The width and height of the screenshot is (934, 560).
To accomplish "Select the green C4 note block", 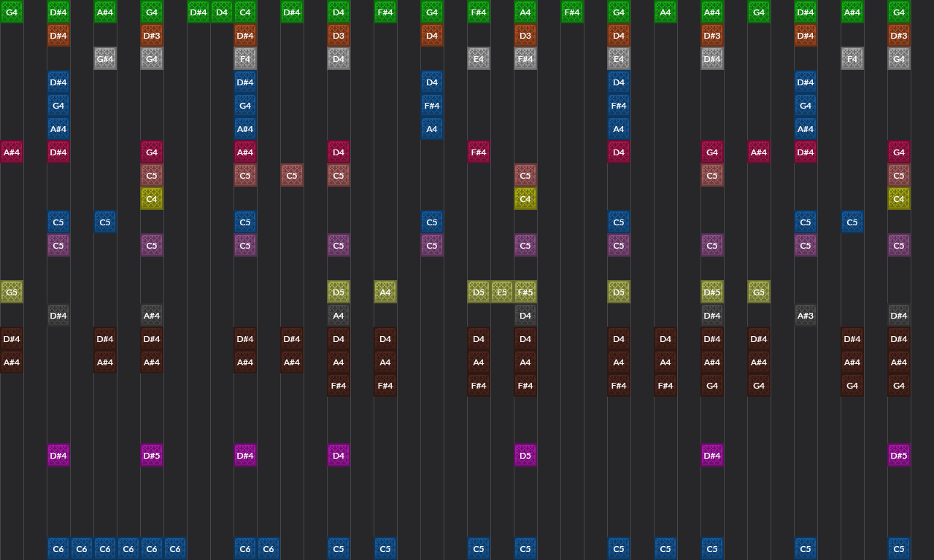I will tap(245, 12).
